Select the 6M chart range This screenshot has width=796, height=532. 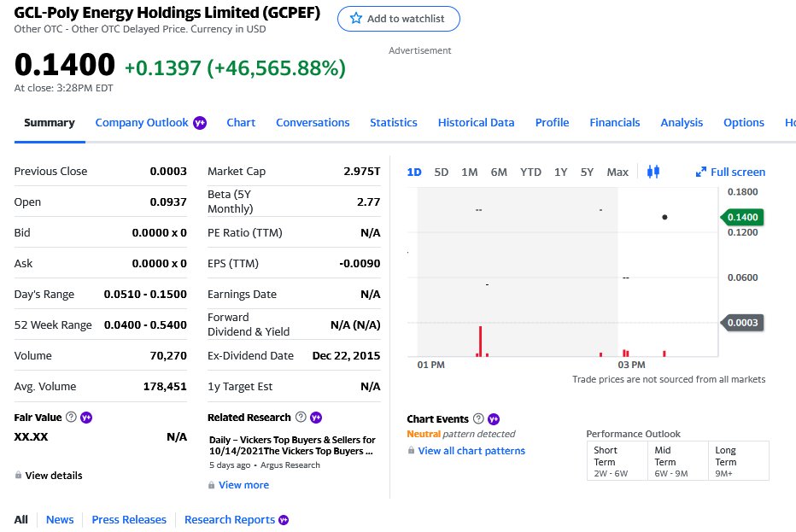click(x=499, y=172)
